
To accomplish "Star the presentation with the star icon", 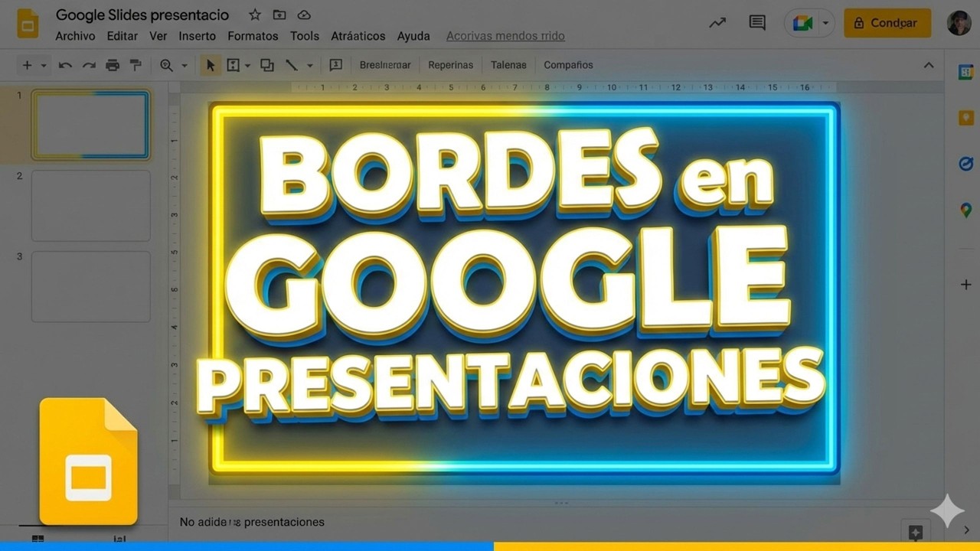I will pyautogui.click(x=255, y=15).
